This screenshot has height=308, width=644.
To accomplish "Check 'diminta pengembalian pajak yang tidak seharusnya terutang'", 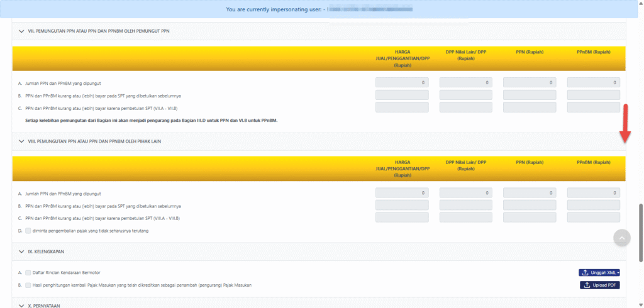I will [28, 231].
